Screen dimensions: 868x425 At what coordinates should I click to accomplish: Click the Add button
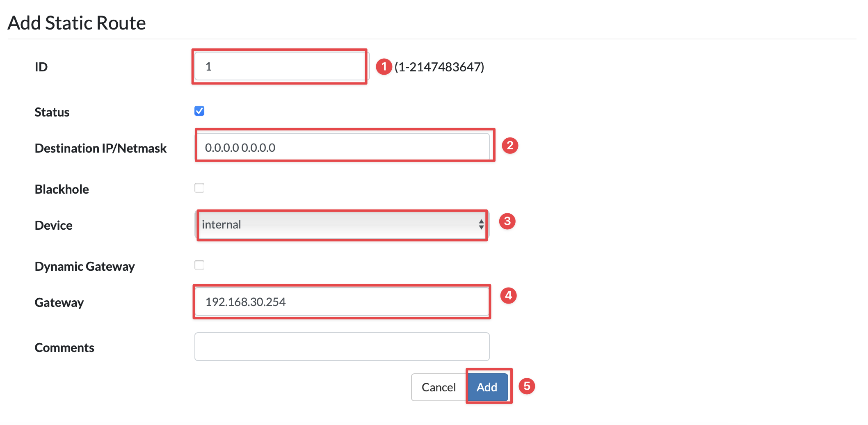click(487, 387)
